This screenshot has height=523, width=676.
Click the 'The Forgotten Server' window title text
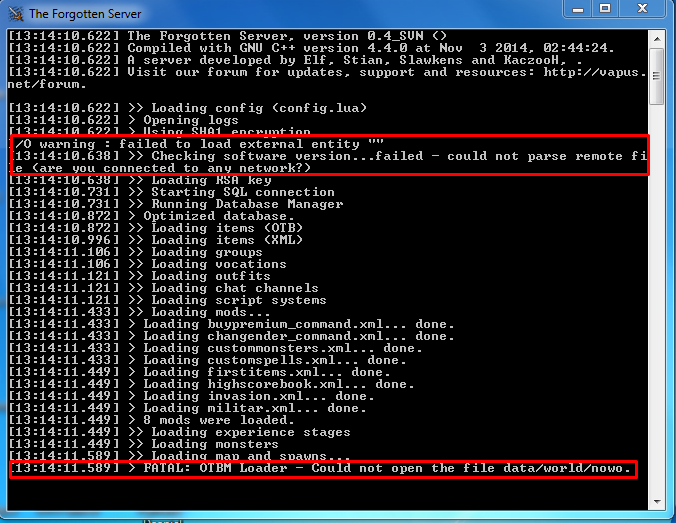click(x=85, y=14)
